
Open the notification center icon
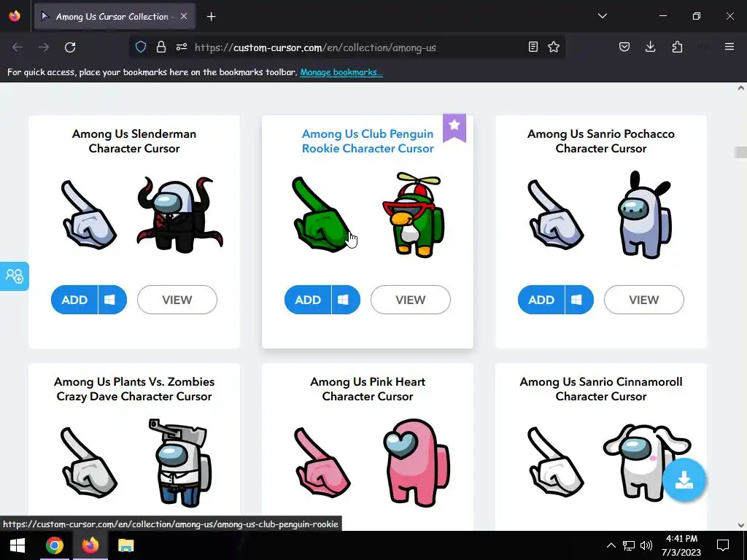(723, 545)
